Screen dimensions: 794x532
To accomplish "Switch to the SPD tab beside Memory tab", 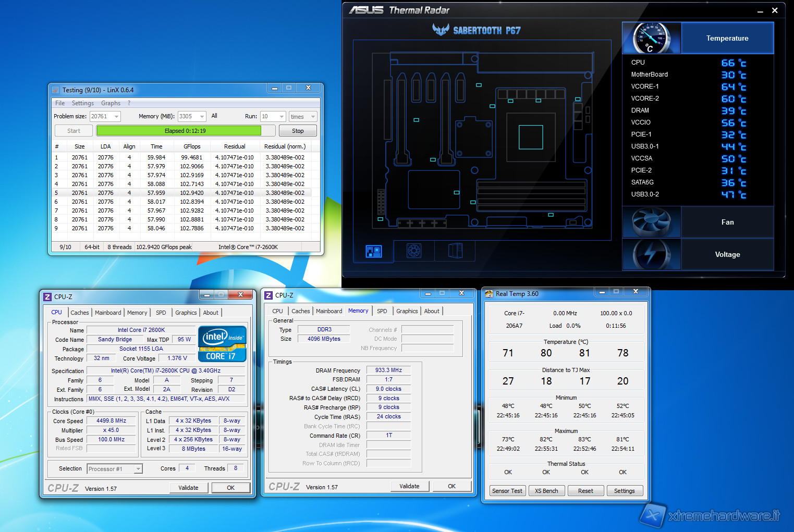I will pos(382,311).
